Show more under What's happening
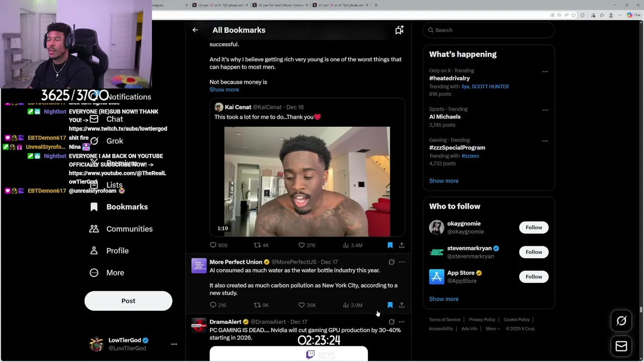Viewport: 644px width, 362px height. [444, 181]
